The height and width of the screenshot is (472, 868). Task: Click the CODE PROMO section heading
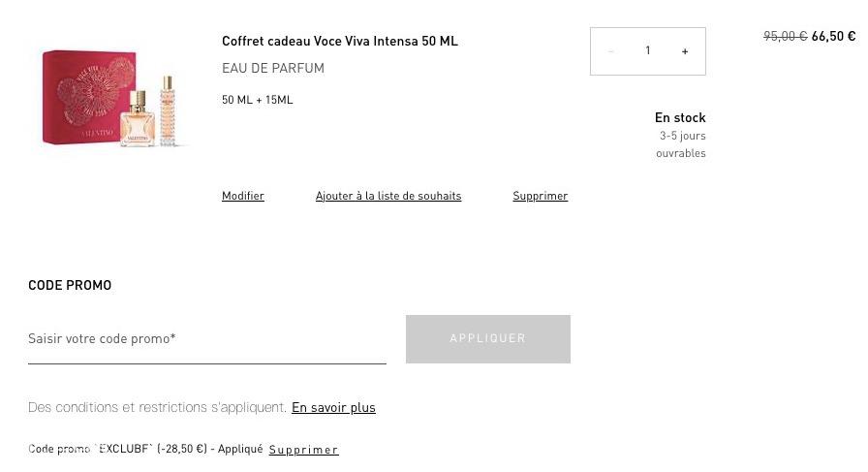70,285
